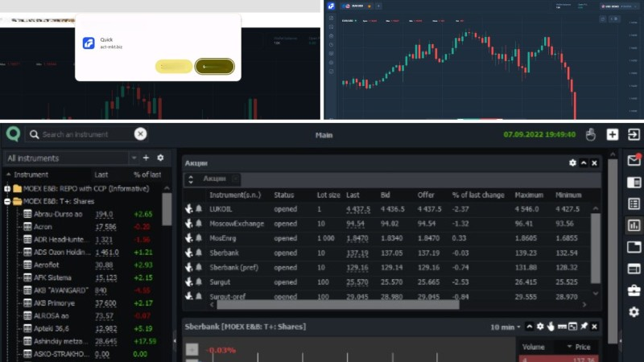Click the logout icon in top bar

[x=634, y=134]
